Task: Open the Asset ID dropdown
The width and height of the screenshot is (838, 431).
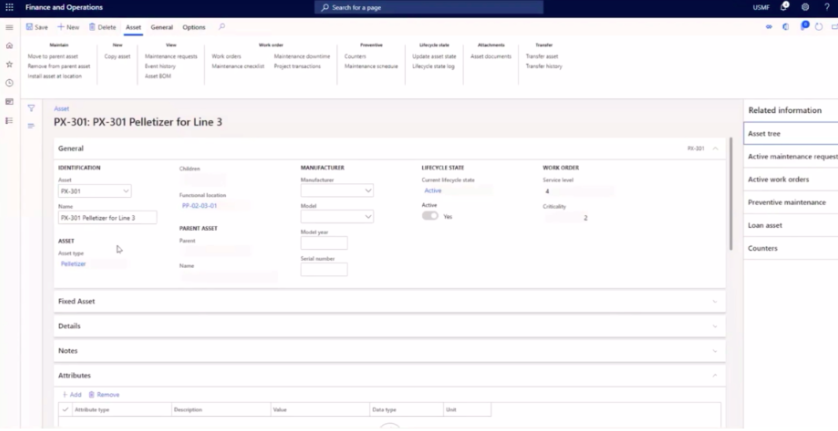Action: (x=126, y=191)
